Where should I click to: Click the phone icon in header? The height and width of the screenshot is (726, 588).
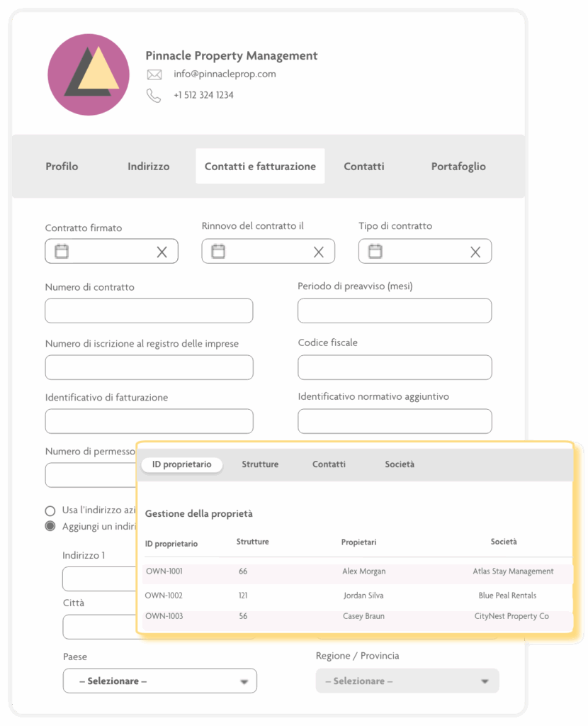point(154,95)
